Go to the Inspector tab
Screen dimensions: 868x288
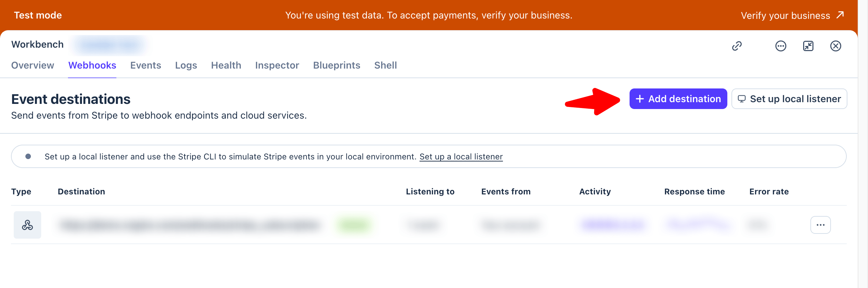(x=277, y=65)
